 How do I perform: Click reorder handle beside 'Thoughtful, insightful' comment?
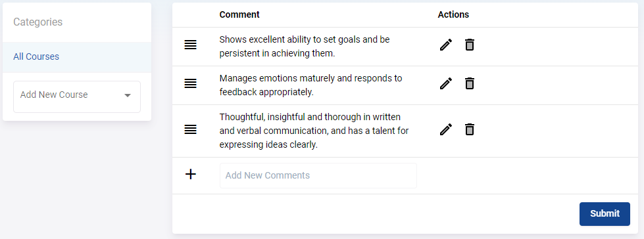(x=191, y=130)
